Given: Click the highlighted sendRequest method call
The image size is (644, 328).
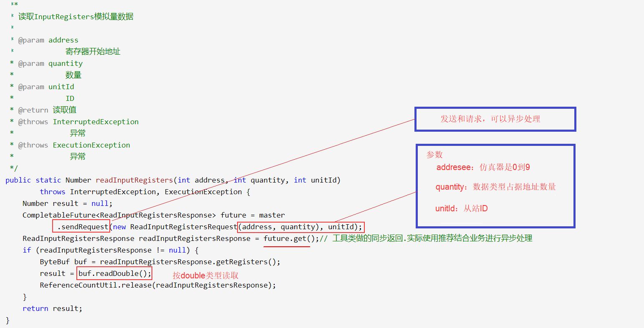Looking at the screenshot, I should [81, 226].
